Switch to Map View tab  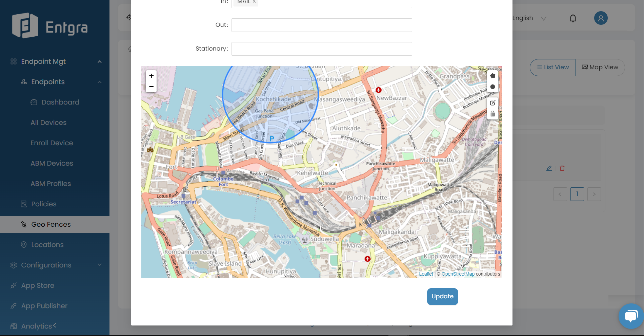click(x=600, y=67)
